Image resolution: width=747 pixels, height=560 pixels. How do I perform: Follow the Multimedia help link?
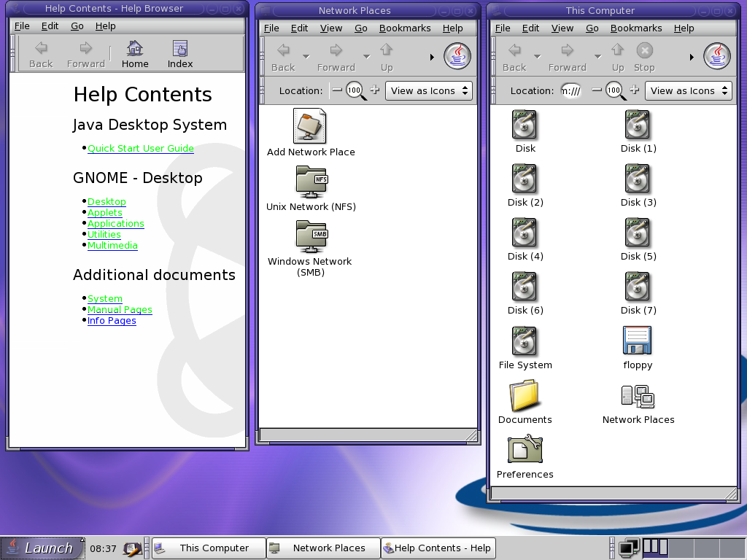(112, 245)
